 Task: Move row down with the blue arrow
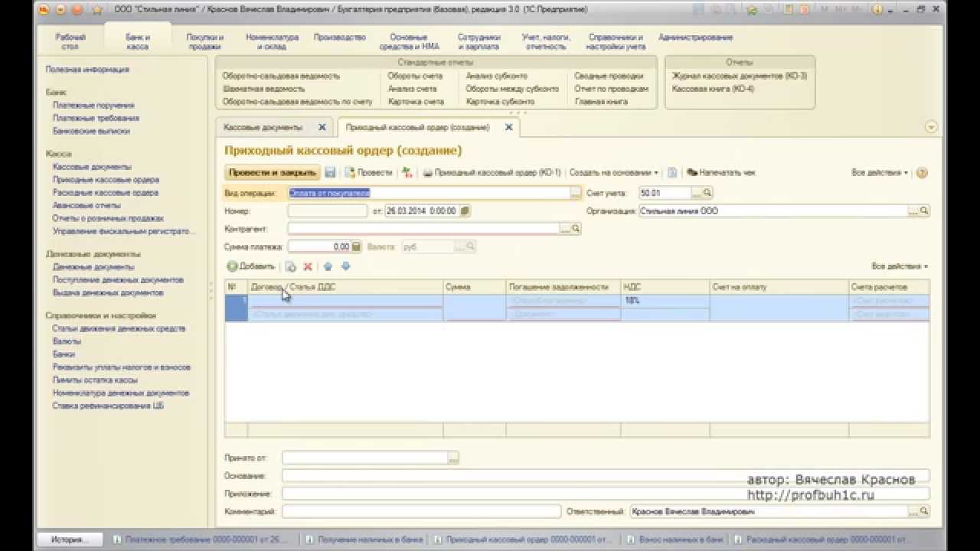345,266
